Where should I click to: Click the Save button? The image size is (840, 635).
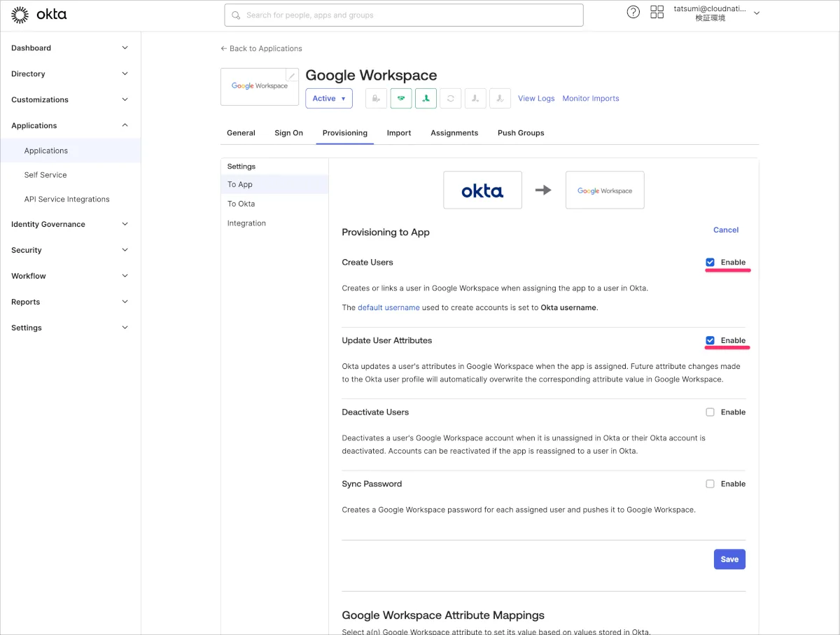tap(729, 559)
